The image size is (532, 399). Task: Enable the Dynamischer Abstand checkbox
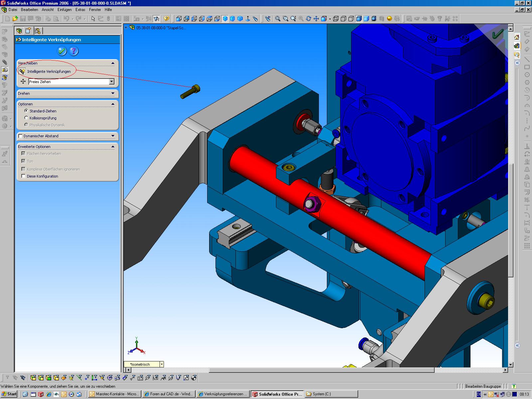pos(21,136)
